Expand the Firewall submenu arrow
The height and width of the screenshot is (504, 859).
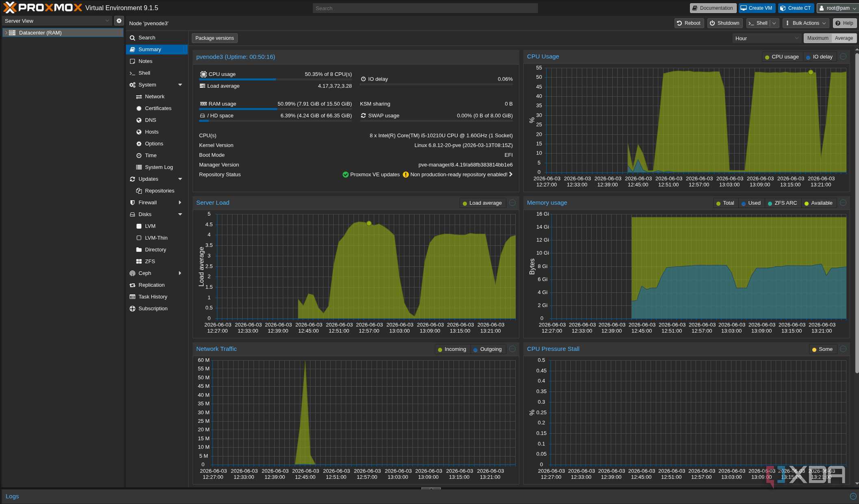[x=180, y=203]
